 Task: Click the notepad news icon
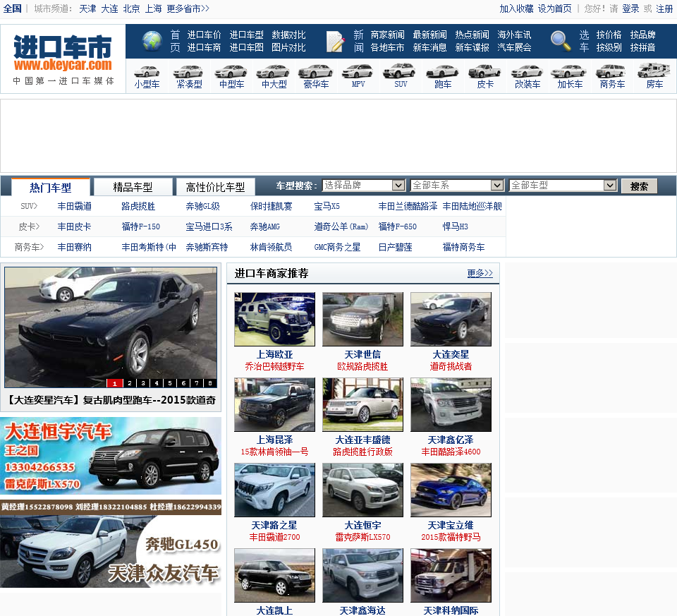pyautogui.click(x=336, y=42)
